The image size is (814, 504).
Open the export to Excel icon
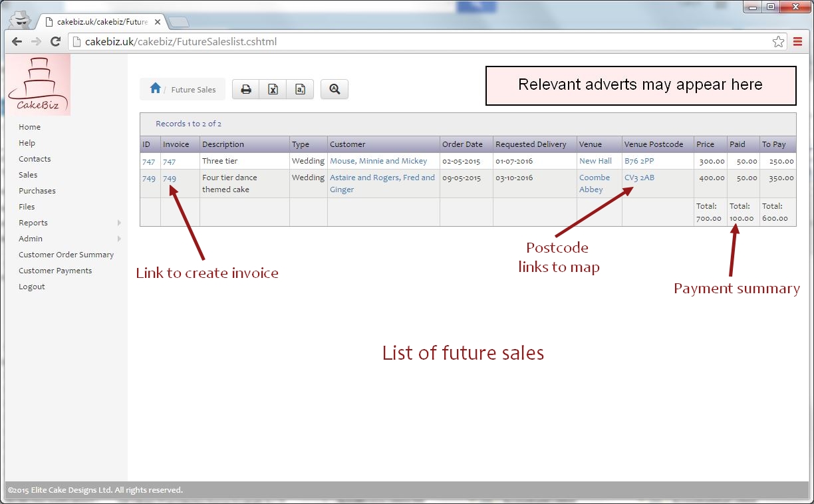click(x=273, y=88)
